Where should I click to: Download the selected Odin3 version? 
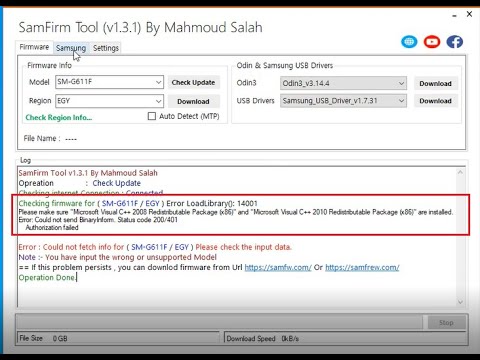[x=436, y=83]
